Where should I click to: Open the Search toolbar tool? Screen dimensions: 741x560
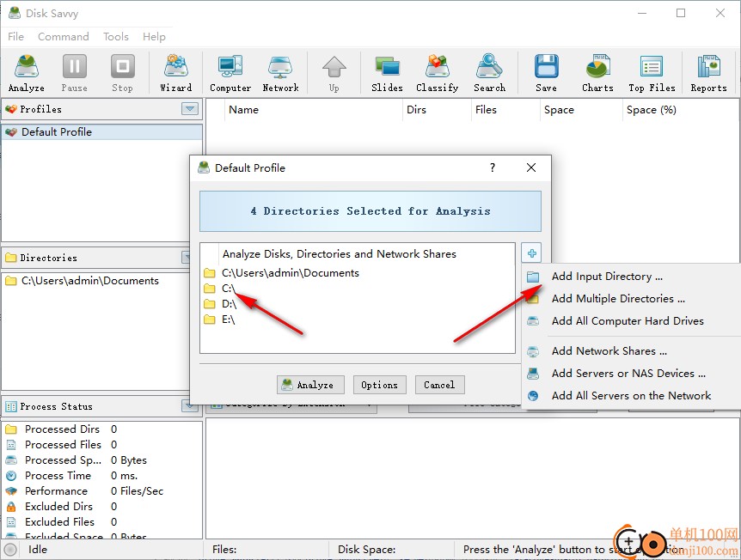pyautogui.click(x=490, y=73)
